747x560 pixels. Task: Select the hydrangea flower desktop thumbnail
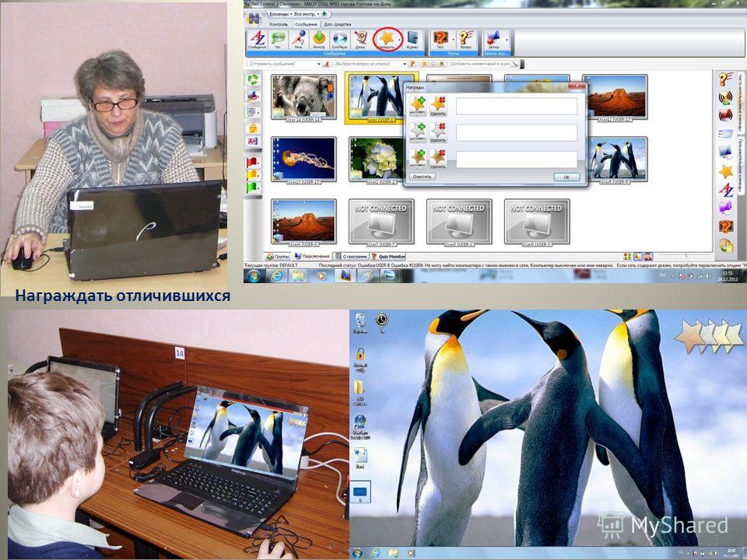pyautogui.click(x=377, y=159)
